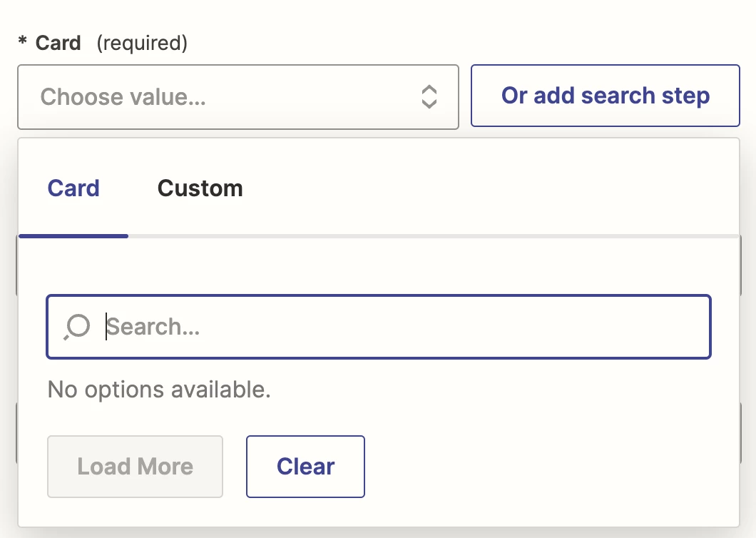The height and width of the screenshot is (538, 756).
Task: Switch to the Card tab
Action: tap(73, 188)
